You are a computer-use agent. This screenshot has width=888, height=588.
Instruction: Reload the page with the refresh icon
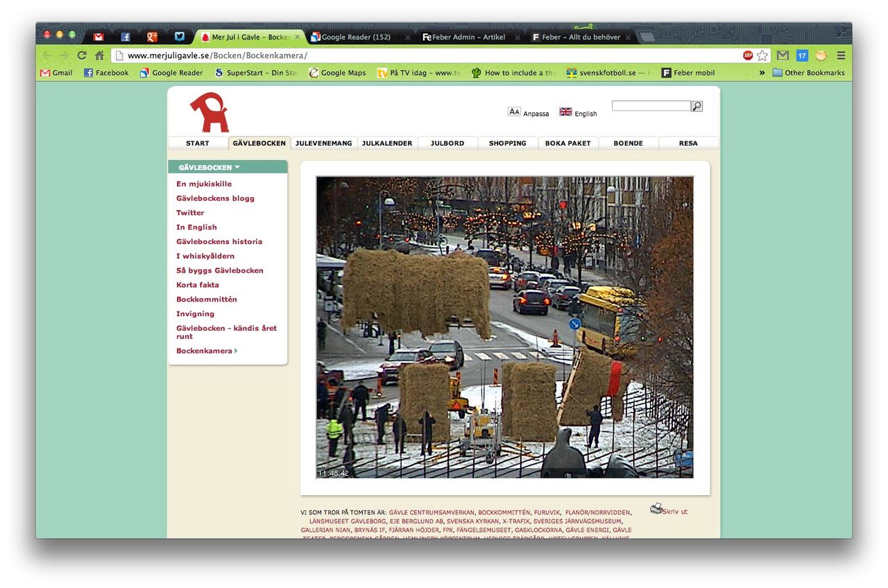(x=82, y=55)
